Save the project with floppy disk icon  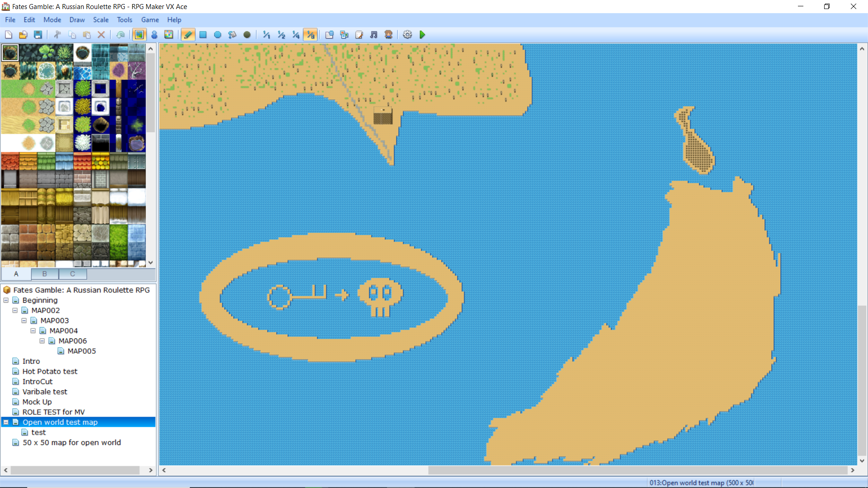(x=38, y=35)
